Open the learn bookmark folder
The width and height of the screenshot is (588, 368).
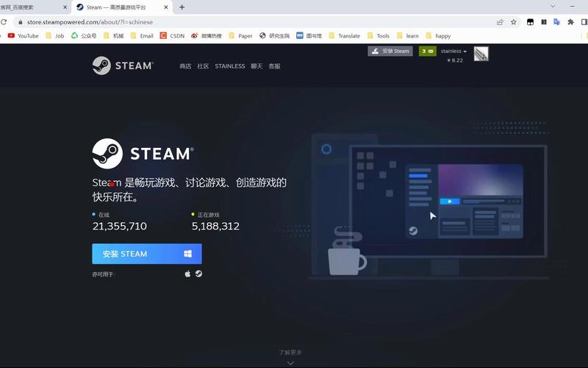pyautogui.click(x=408, y=35)
